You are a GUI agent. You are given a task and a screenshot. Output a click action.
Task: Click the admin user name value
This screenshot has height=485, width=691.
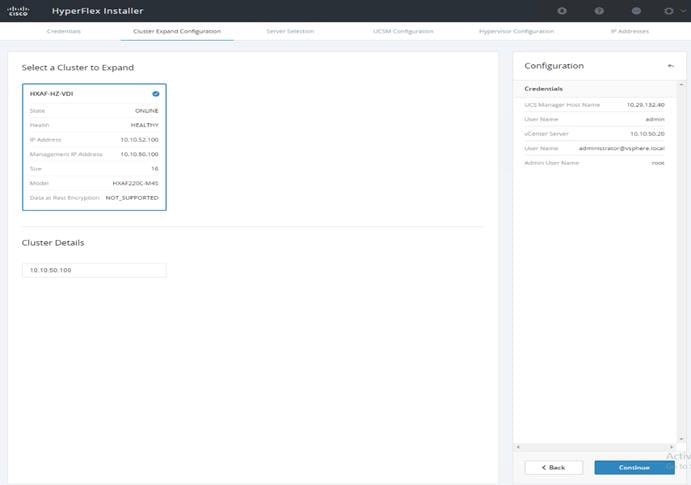pos(655,119)
